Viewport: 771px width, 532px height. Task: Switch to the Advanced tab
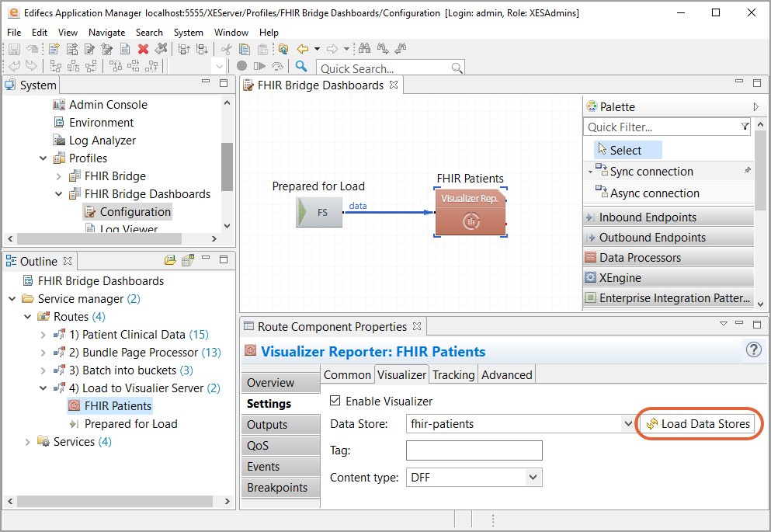(x=507, y=374)
